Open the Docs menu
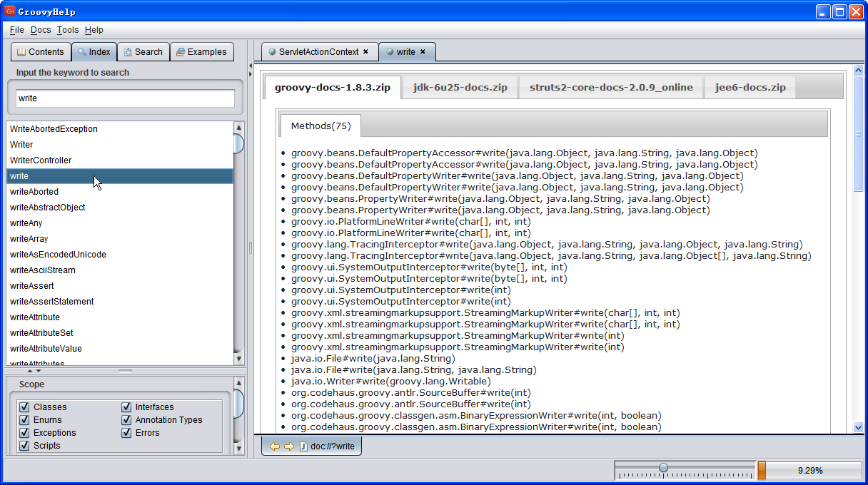 41,30
